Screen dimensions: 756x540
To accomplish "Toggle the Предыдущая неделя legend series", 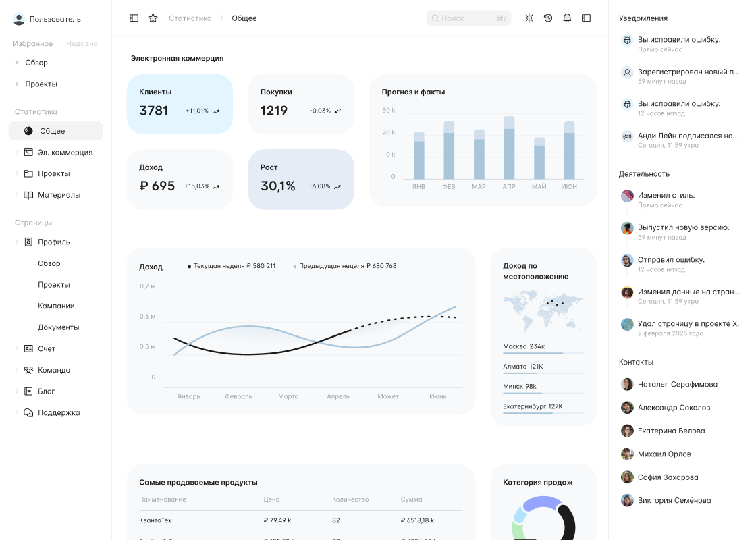I will [x=345, y=266].
